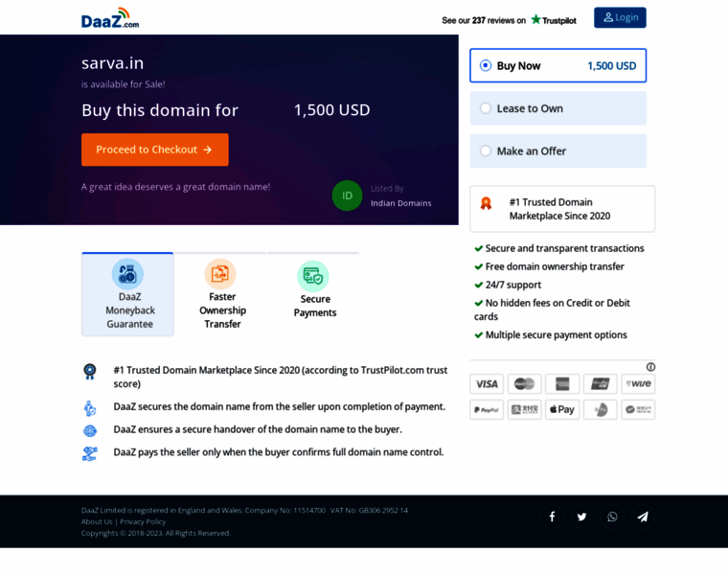
Task: Open the Twitter footer icon
Action: tap(581, 517)
